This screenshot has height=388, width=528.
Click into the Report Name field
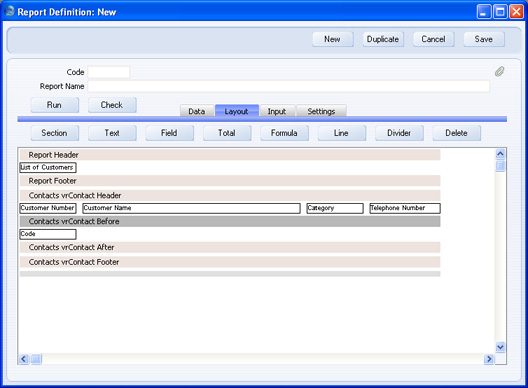click(x=289, y=86)
